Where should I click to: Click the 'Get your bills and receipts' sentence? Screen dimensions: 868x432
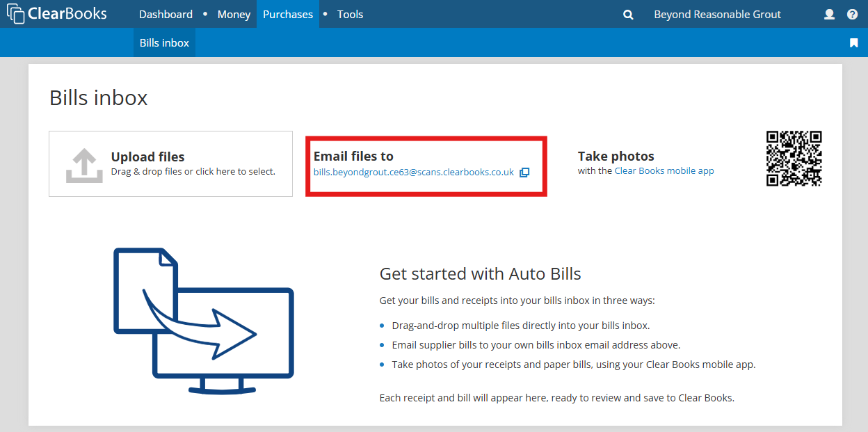point(517,301)
